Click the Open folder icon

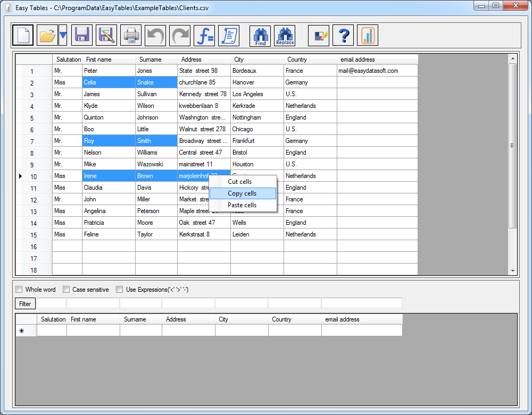[47, 36]
